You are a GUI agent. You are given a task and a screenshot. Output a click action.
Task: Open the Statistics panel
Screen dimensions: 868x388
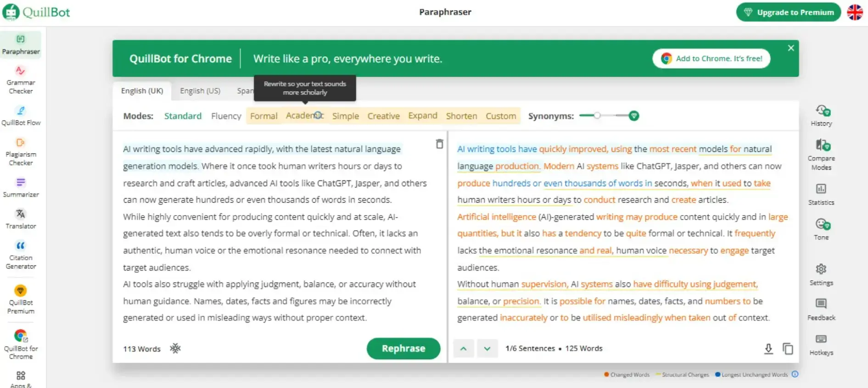[x=821, y=194]
